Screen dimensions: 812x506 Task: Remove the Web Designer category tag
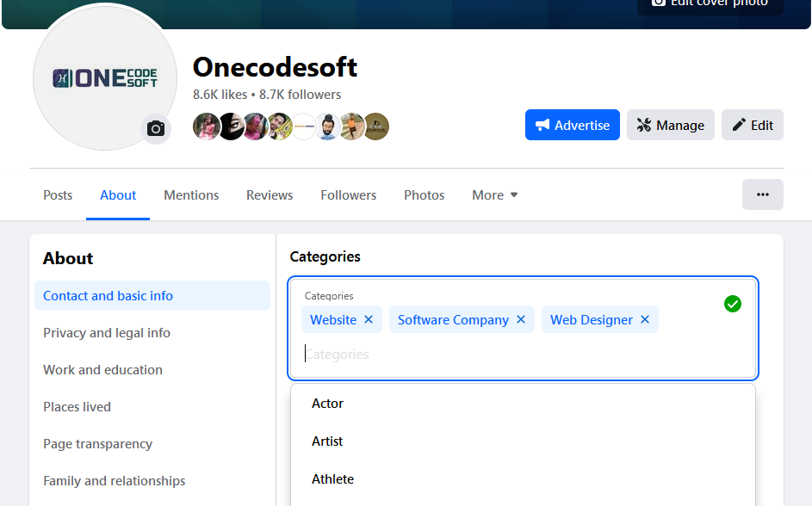click(x=644, y=319)
